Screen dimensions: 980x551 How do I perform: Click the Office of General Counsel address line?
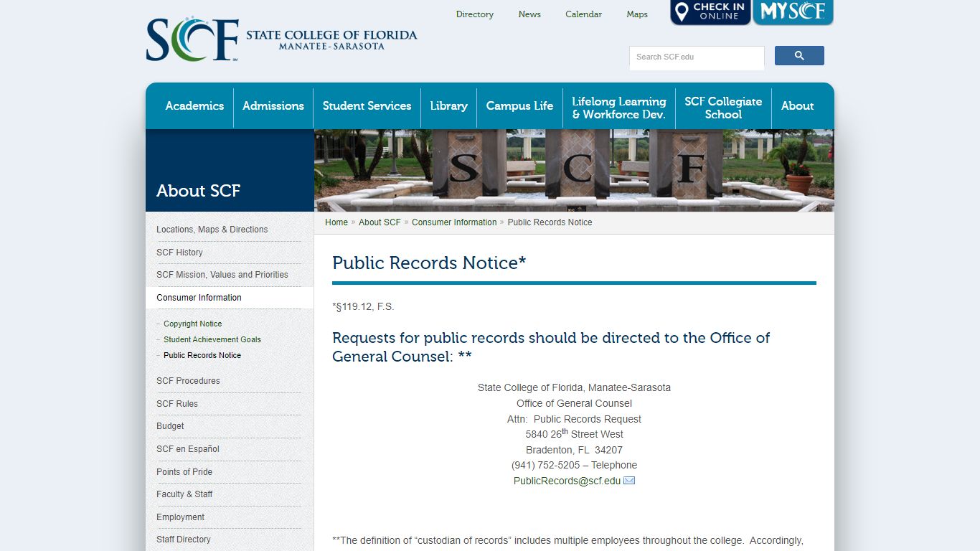point(574,403)
